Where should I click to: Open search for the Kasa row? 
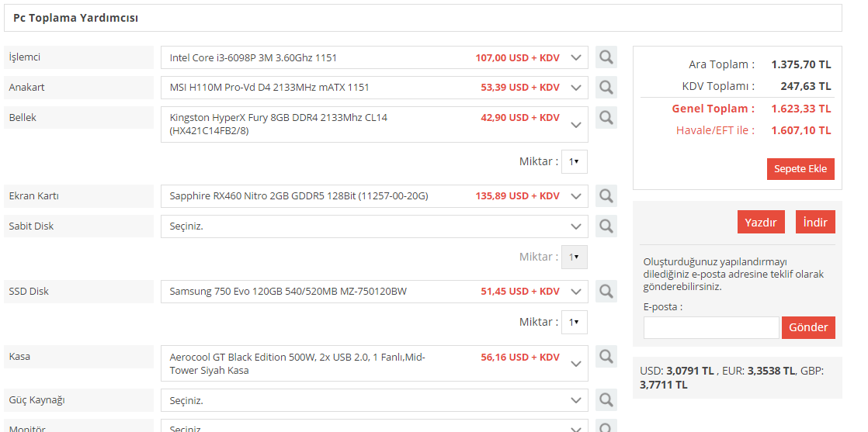(x=606, y=357)
